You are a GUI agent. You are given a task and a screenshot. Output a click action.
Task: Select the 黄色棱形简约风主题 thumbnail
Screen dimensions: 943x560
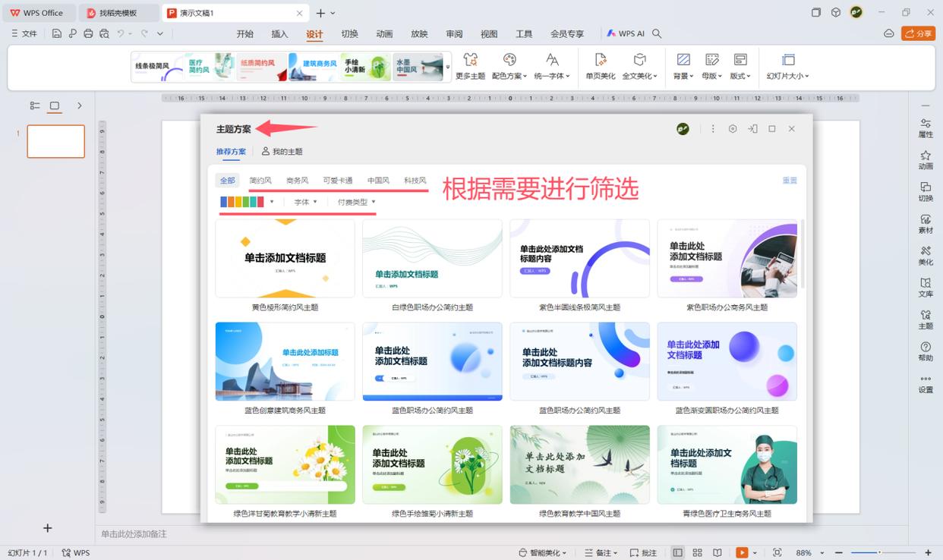click(285, 259)
